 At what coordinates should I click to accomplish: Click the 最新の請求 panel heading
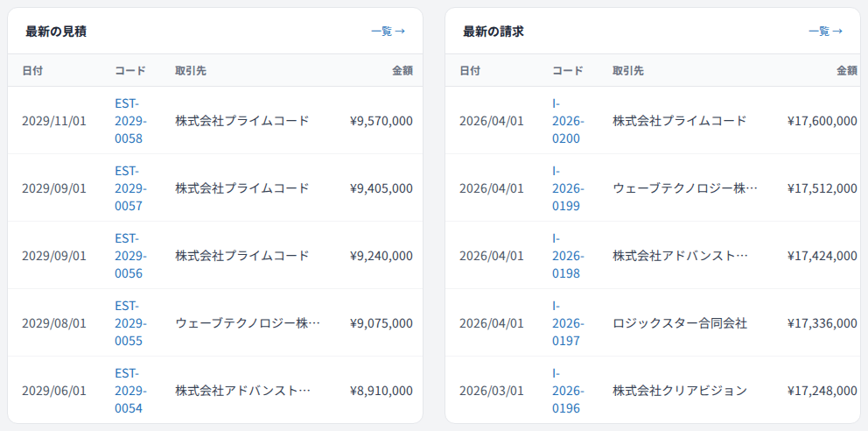(x=493, y=32)
